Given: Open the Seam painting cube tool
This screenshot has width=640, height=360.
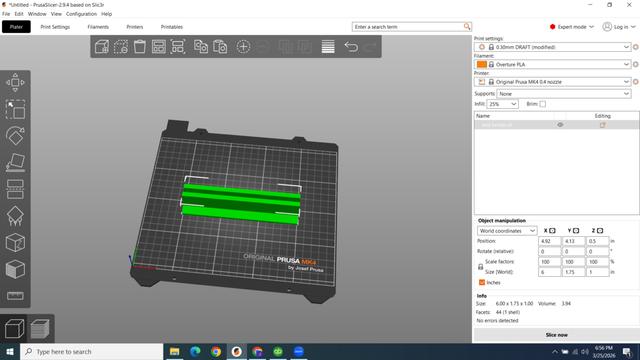Looking at the screenshot, I should (15, 243).
